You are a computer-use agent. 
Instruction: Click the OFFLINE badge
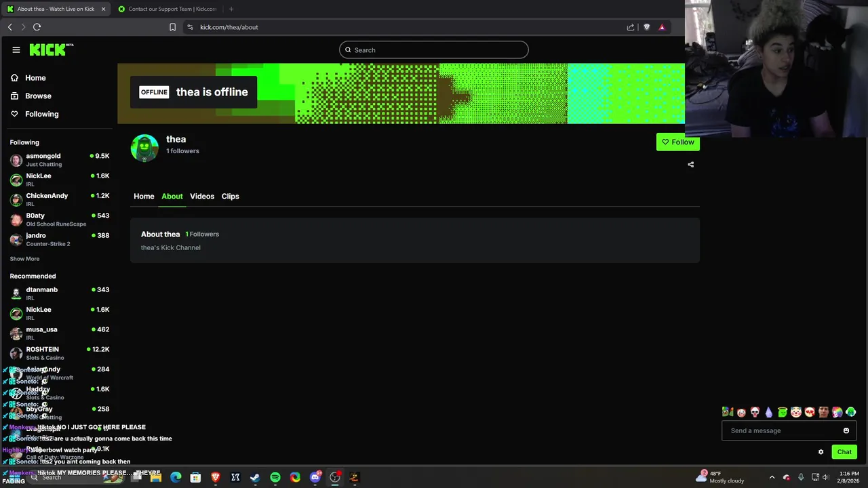click(x=154, y=92)
